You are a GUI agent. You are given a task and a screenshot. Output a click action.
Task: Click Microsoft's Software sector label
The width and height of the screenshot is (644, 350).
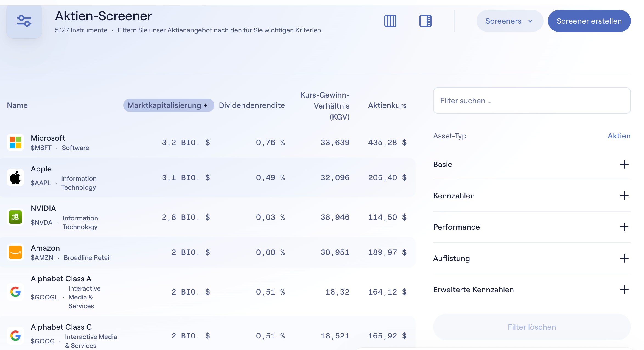tap(75, 148)
